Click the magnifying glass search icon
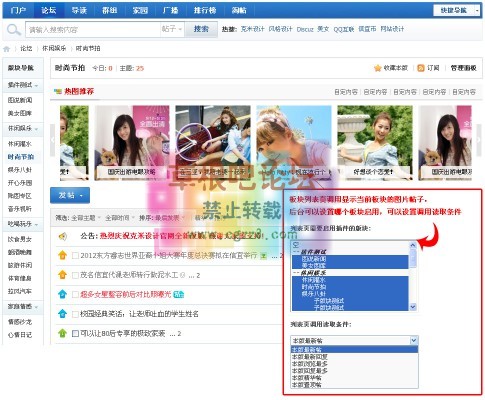485x400 pixels. point(14,30)
